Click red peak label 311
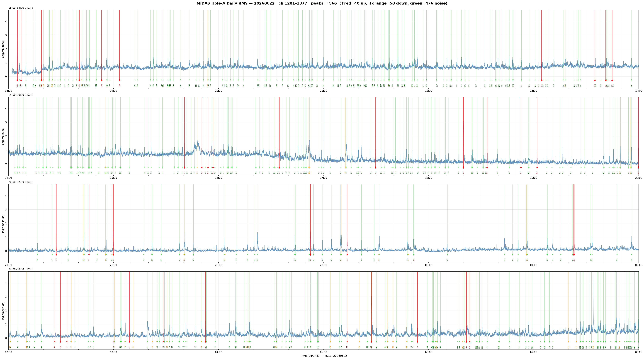Viewport: 644px width, 359px height. (521, 173)
